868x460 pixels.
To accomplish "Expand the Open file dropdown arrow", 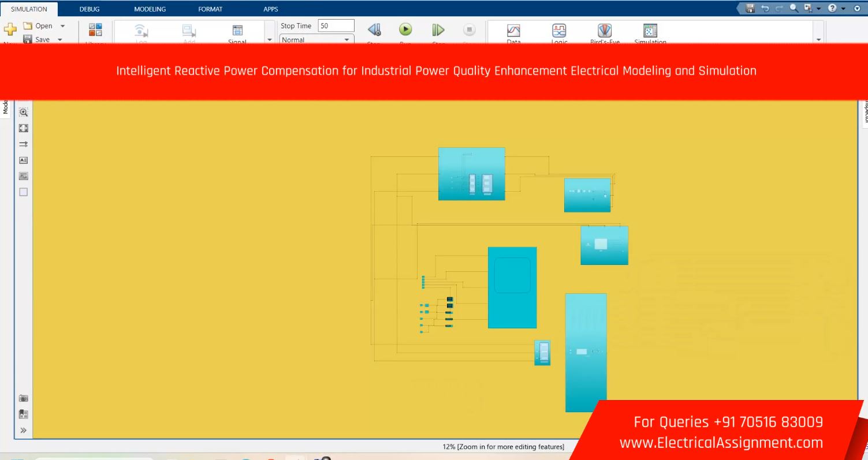I will coord(62,26).
